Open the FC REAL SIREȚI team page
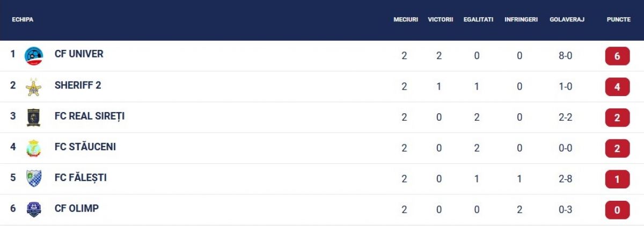This screenshot has width=644, height=226. tap(90, 116)
